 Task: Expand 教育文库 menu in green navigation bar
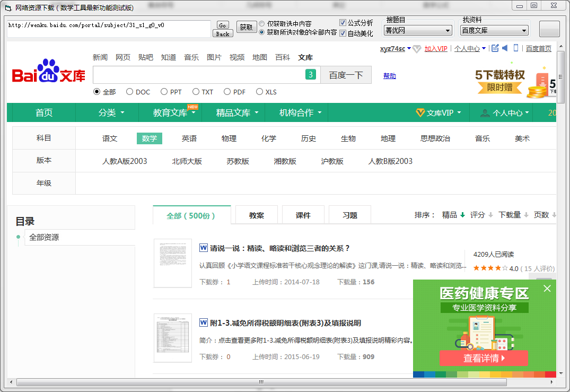coord(174,113)
